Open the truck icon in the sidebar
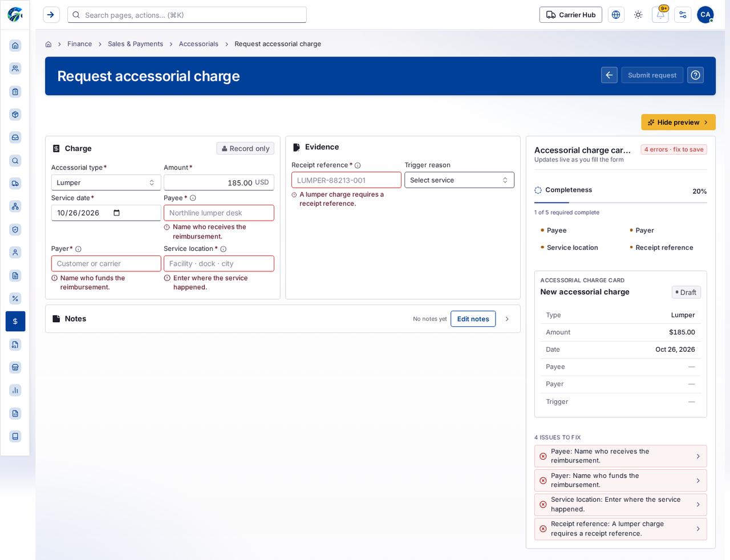The height and width of the screenshot is (560, 730). click(15, 184)
